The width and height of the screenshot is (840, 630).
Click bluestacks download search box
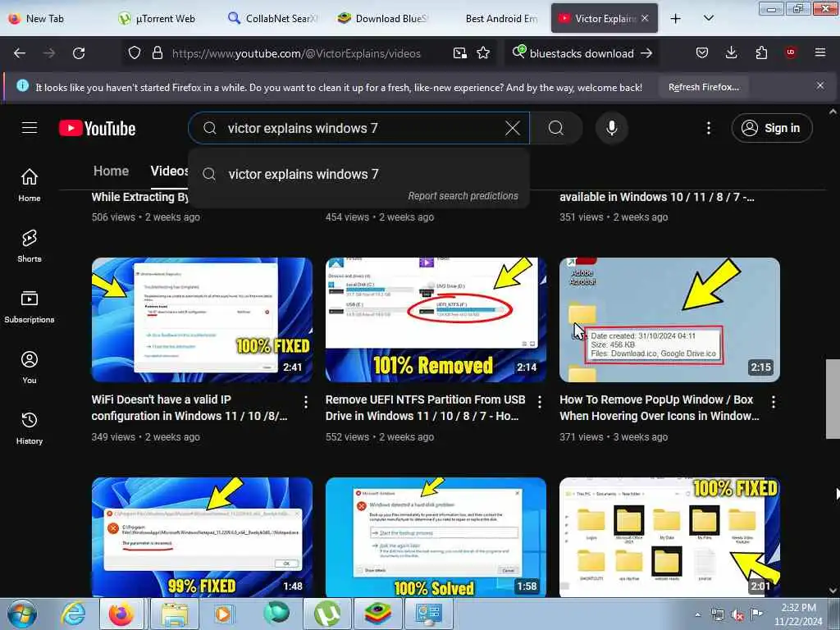point(582,53)
